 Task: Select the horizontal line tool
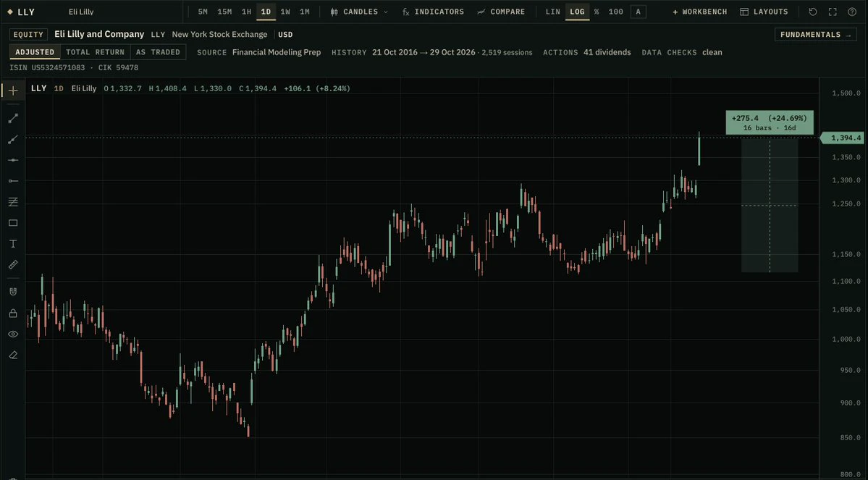pyautogui.click(x=13, y=160)
